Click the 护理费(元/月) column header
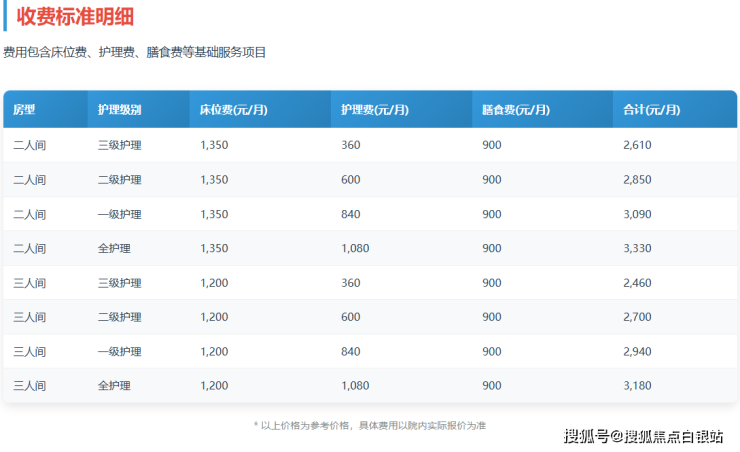 374,109
